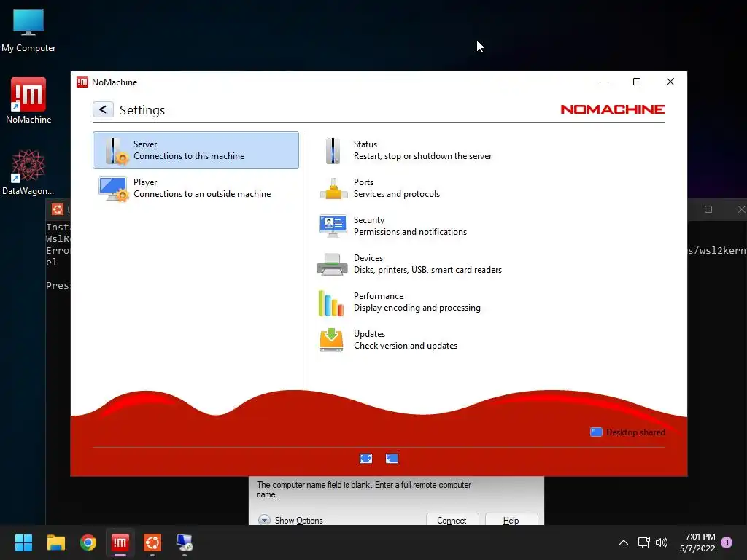Open My Computer desktop icon
The image size is (747, 560).
coord(28,29)
